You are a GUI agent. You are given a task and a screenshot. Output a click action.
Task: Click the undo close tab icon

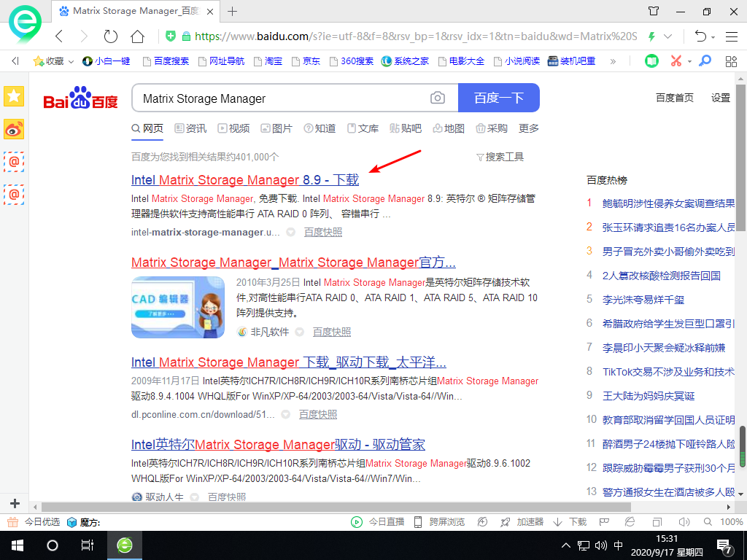click(700, 36)
